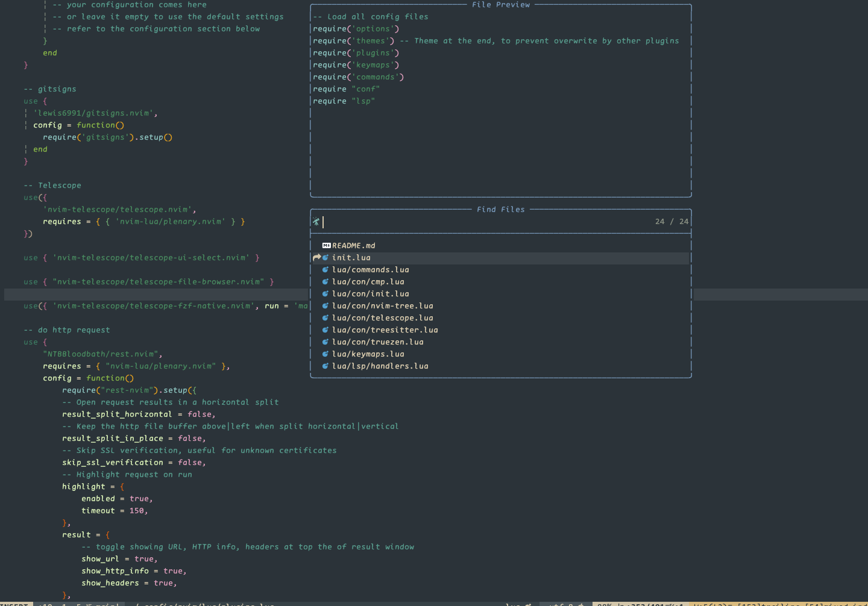Click the 24 / 24 result counter

click(x=672, y=222)
